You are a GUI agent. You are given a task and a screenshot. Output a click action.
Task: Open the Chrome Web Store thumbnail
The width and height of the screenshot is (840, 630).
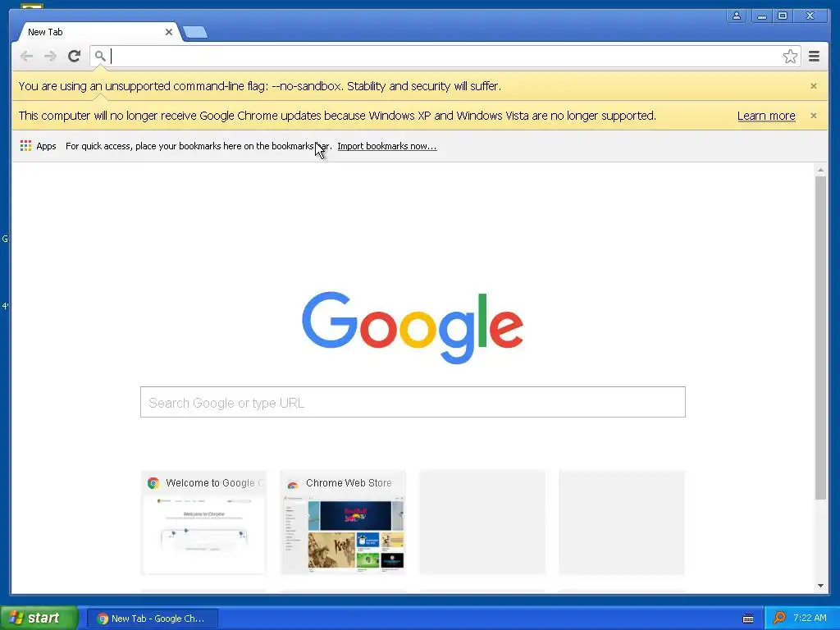click(343, 523)
